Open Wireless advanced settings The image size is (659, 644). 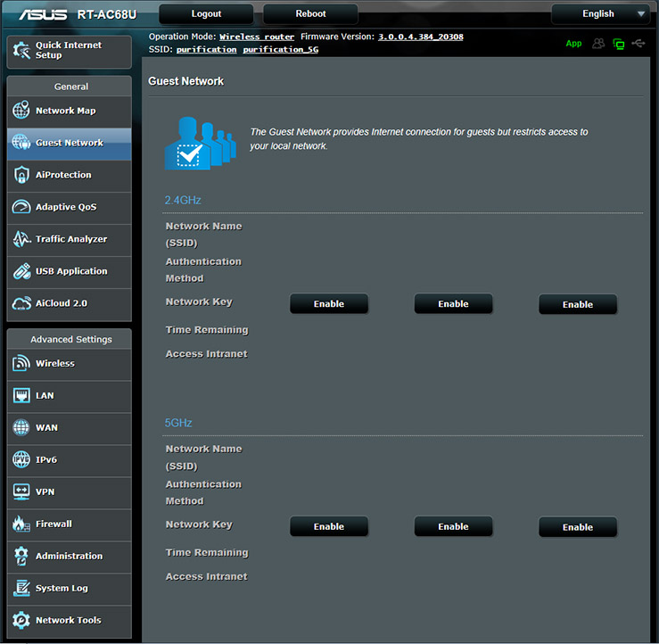pos(70,364)
